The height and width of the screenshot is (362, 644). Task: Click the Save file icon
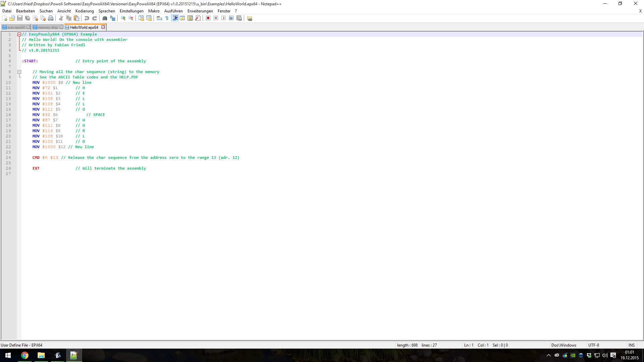(x=20, y=18)
